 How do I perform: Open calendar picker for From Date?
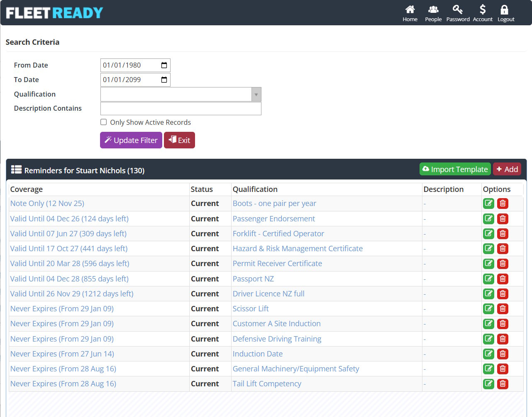click(x=164, y=65)
